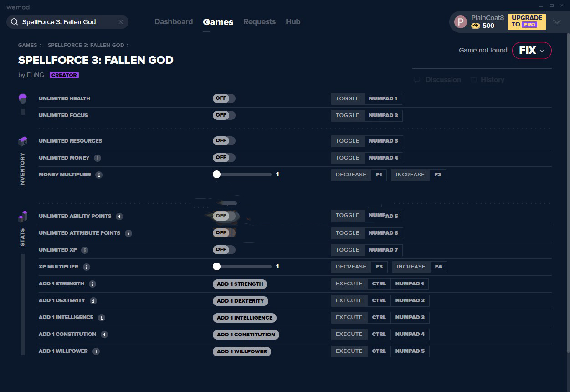Show info for Unlimited Money
The height and width of the screenshot is (392, 570).
coord(98,158)
